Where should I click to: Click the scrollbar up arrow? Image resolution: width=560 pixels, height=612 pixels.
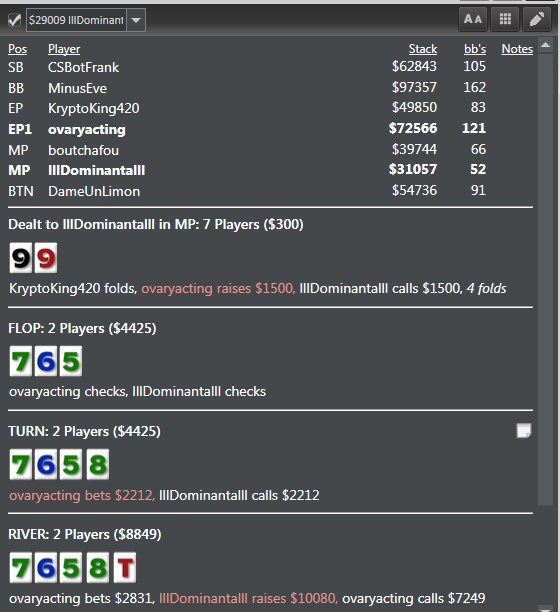(546, 46)
